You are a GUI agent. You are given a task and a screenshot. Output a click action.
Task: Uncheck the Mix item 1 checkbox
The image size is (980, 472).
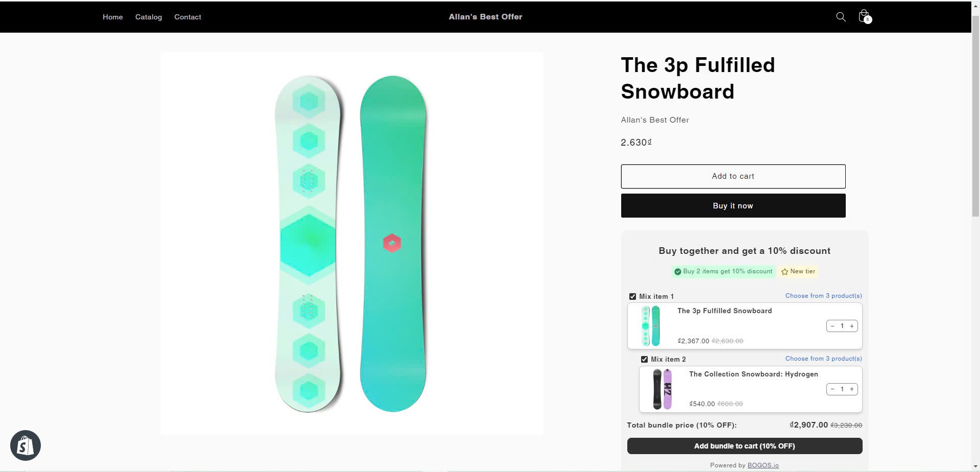click(x=632, y=296)
